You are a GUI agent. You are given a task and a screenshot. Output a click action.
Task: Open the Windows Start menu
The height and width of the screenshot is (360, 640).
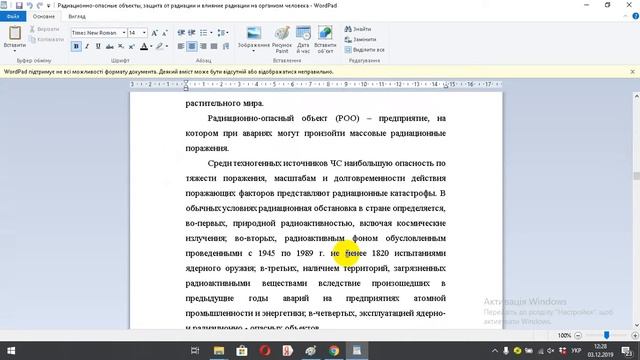pos(11,351)
